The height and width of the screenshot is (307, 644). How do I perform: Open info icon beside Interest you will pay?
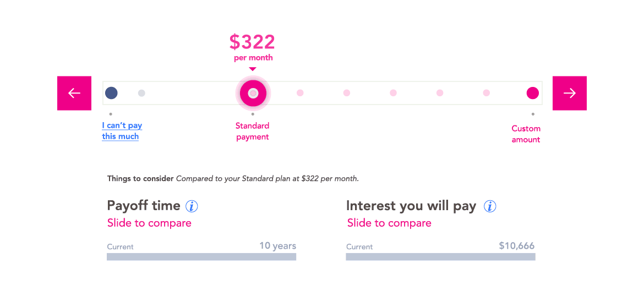490,206
